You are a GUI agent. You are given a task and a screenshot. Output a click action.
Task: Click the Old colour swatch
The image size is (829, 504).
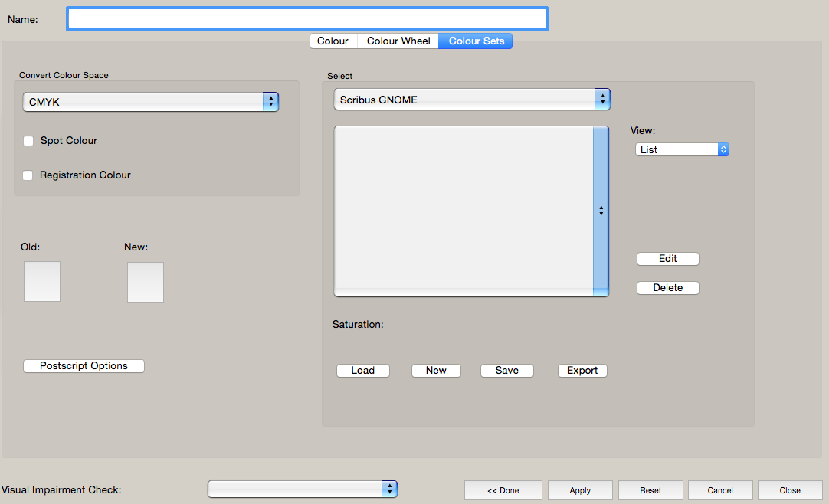coord(42,282)
